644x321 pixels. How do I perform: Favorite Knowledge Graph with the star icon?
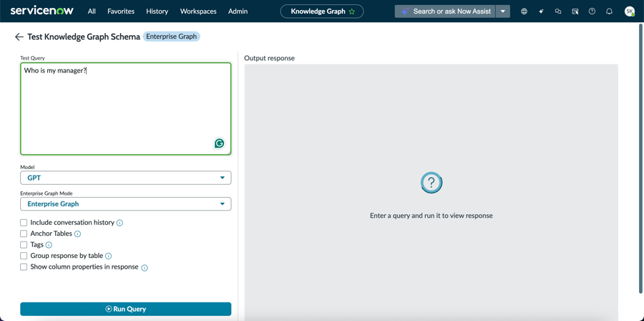(x=351, y=11)
